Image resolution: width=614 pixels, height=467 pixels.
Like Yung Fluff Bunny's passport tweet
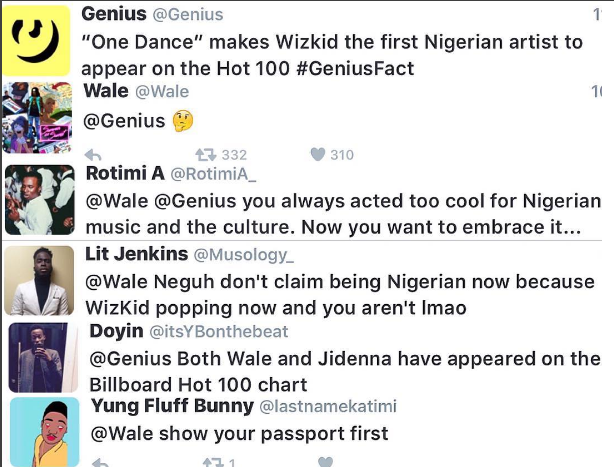pyautogui.click(x=323, y=462)
